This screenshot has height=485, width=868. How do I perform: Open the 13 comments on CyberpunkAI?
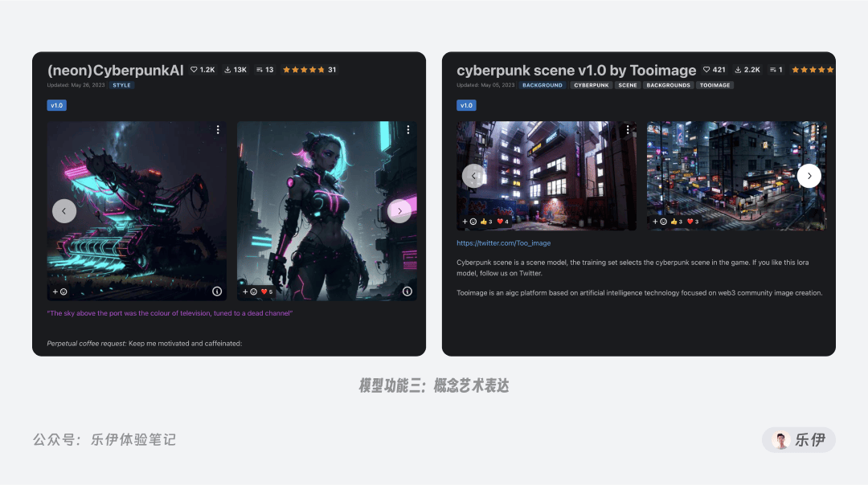click(264, 70)
